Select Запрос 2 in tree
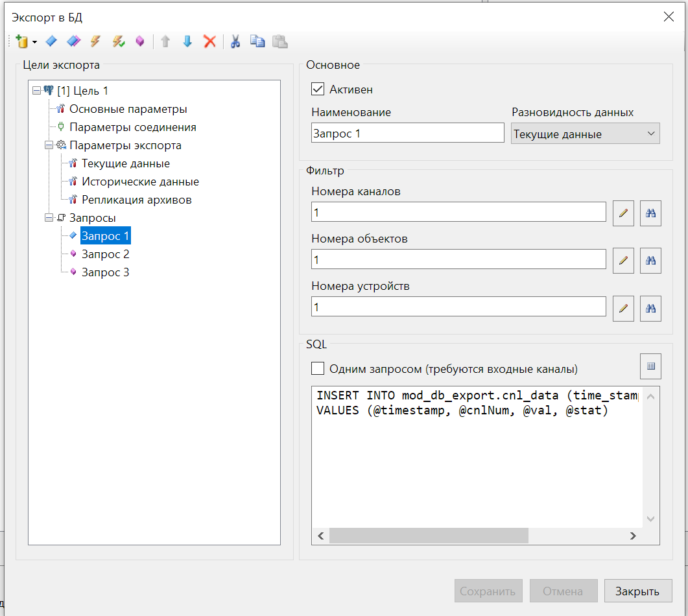Viewport: 688px width, 616px height. pos(105,254)
